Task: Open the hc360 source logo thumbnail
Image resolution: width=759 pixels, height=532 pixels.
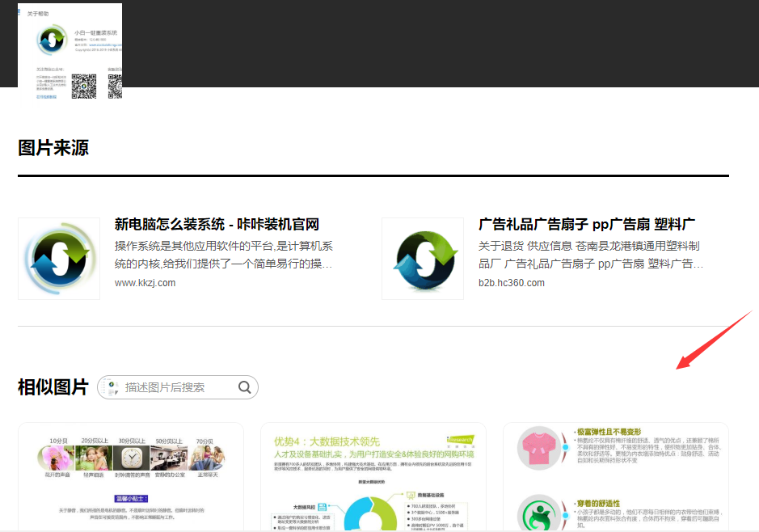Action: (423, 259)
